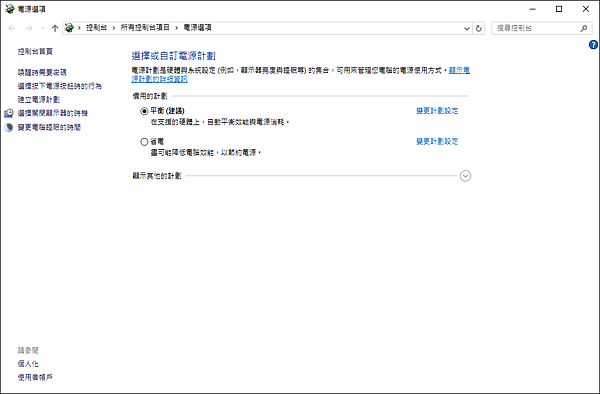Change plan settings for 平衡 plan

(437, 111)
